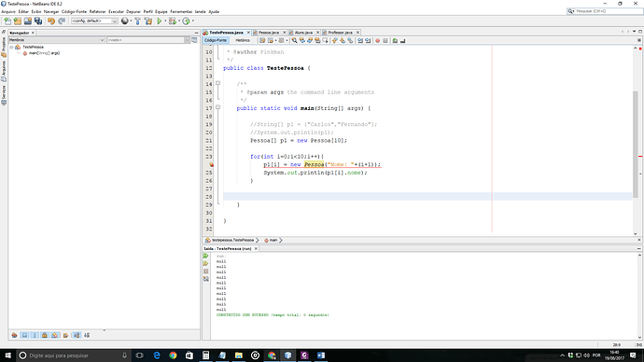644x362 pixels.
Task: Click the Pesquisar search field
Action: pos(605,11)
